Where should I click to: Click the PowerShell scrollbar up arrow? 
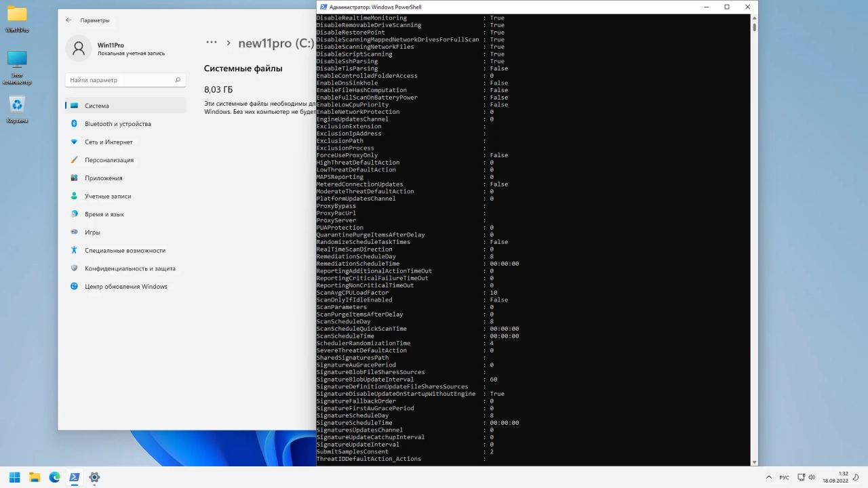754,18
